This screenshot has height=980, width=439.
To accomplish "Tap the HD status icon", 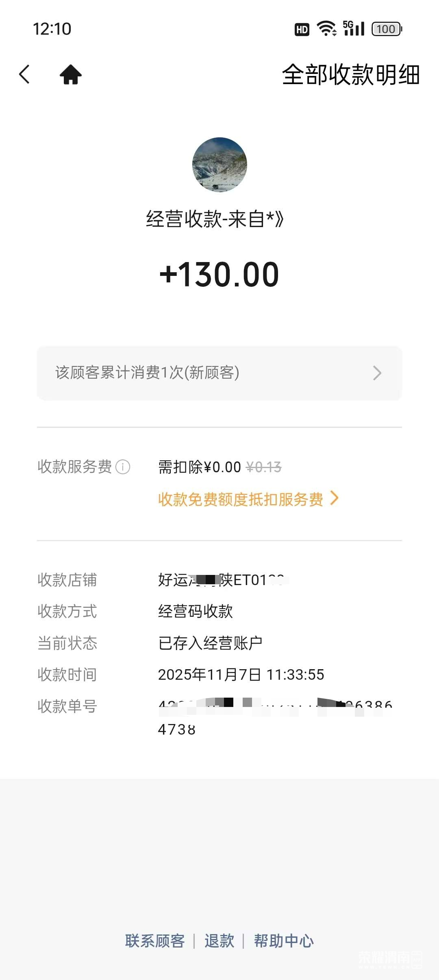I will tap(302, 29).
